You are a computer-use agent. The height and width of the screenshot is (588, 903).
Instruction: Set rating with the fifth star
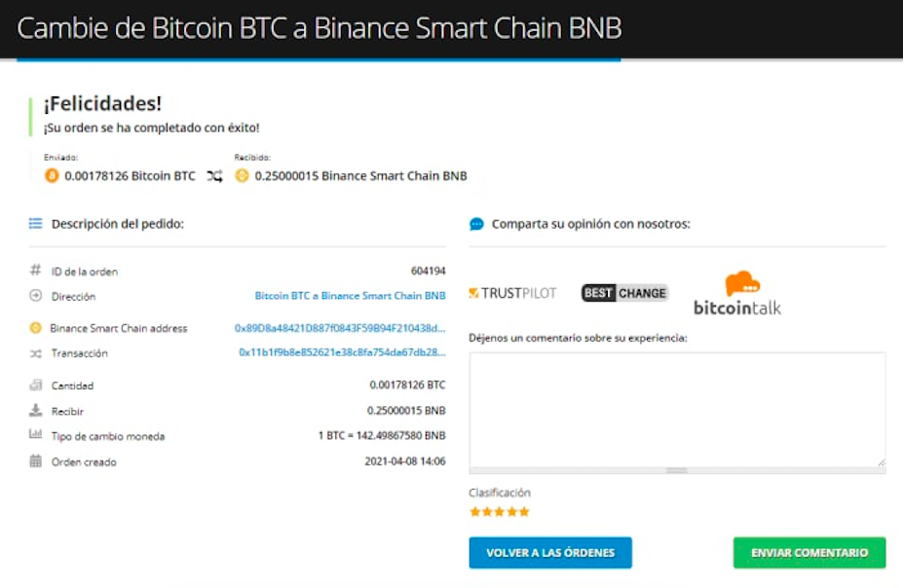(524, 511)
